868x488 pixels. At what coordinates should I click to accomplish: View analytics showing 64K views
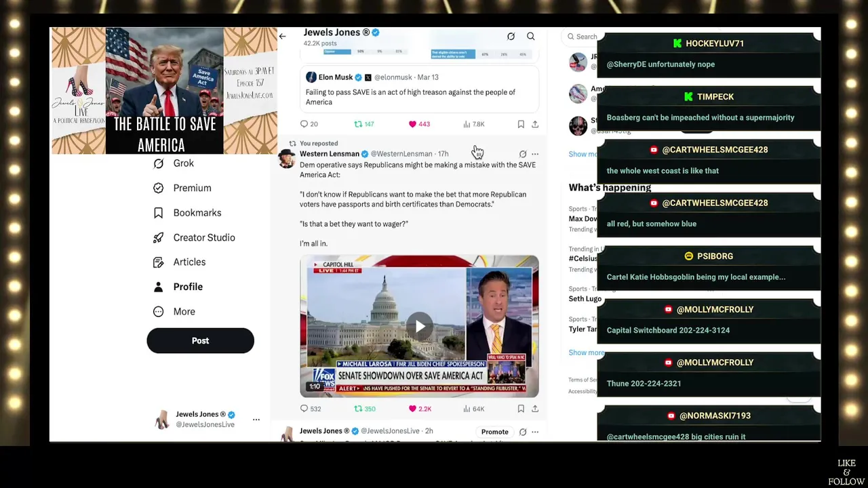474,409
